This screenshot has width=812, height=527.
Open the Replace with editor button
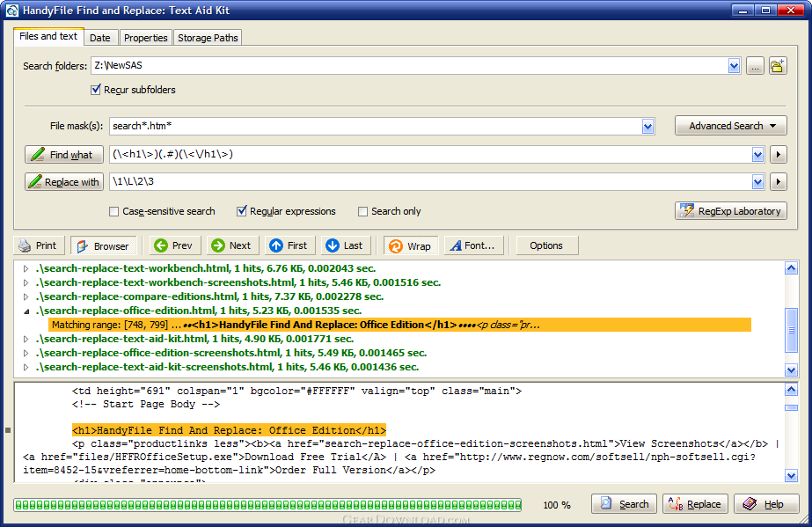[x=64, y=182]
